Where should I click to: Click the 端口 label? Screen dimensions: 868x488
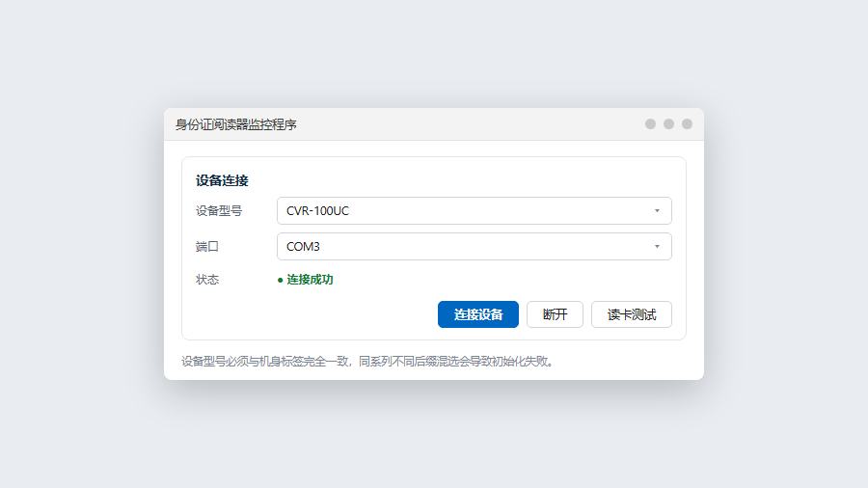point(207,247)
